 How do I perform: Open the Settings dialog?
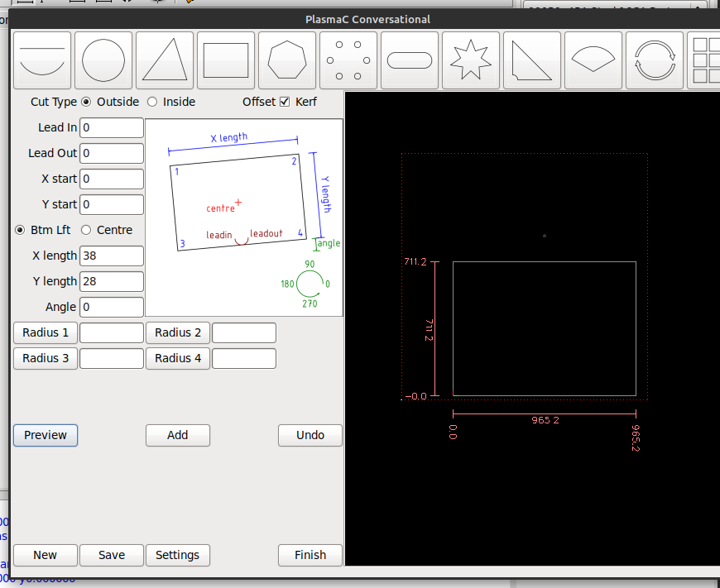click(x=178, y=556)
